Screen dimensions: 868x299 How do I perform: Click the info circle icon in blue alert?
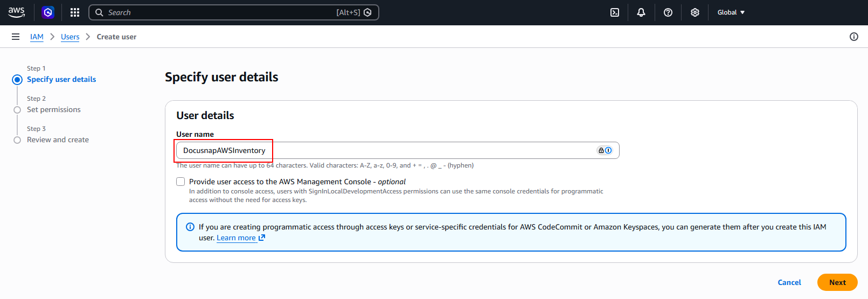coord(190,227)
